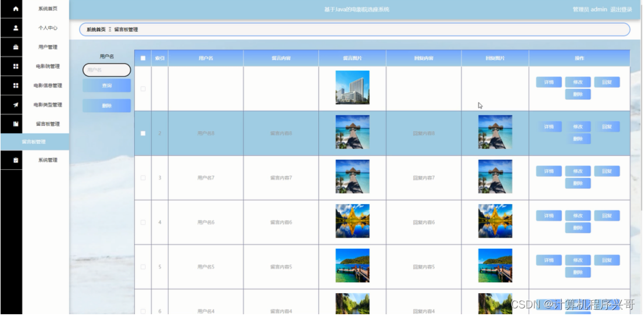The width and height of the screenshot is (644, 316).
Task: Open the 留言图片 thumbnail for 用户名7
Action: click(352, 176)
